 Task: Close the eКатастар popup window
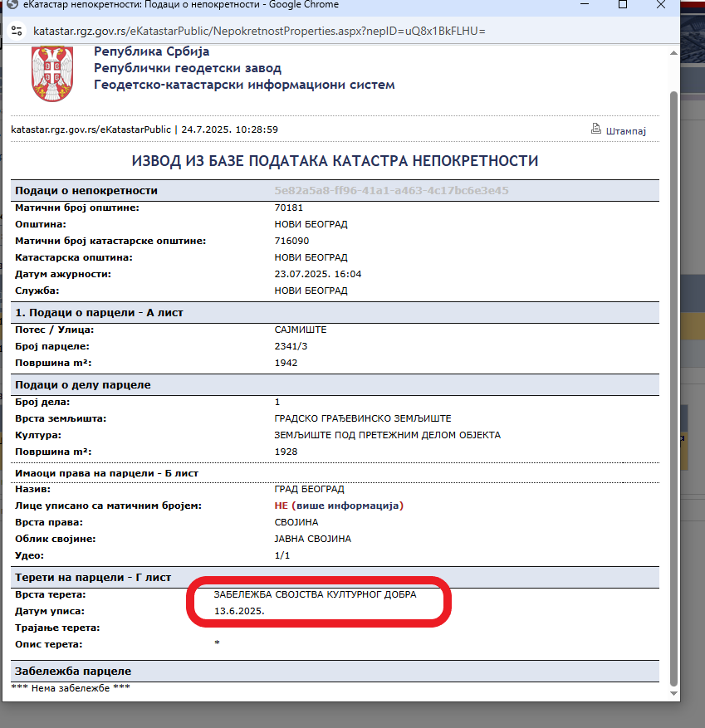pyautogui.click(x=661, y=5)
